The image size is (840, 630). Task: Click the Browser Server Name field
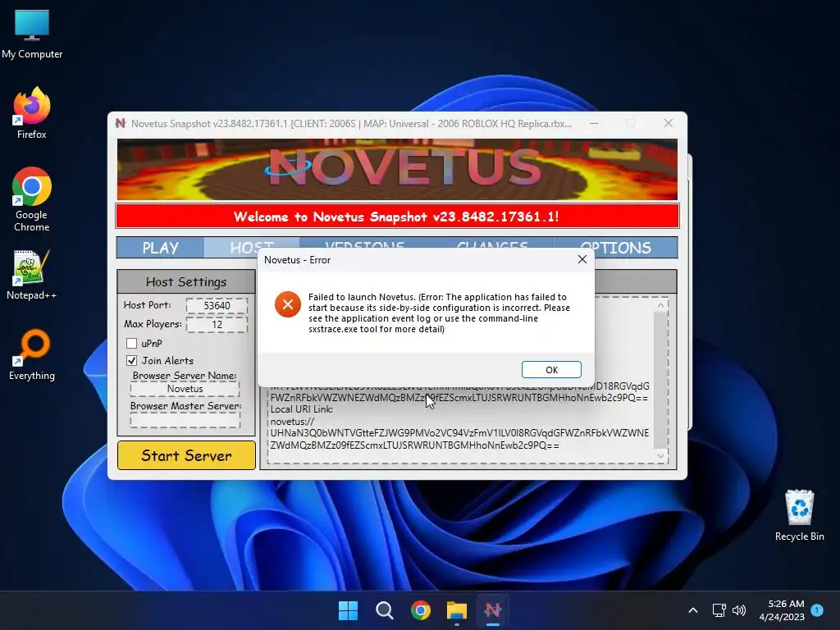click(185, 389)
